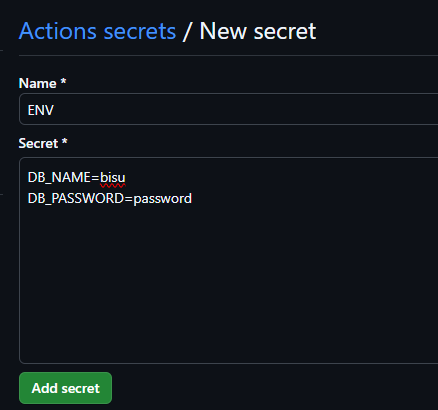This screenshot has height=410, width=438.
Task: Click the word password after the equals sign
Action: pyautogui.click(x=163, y=199)
